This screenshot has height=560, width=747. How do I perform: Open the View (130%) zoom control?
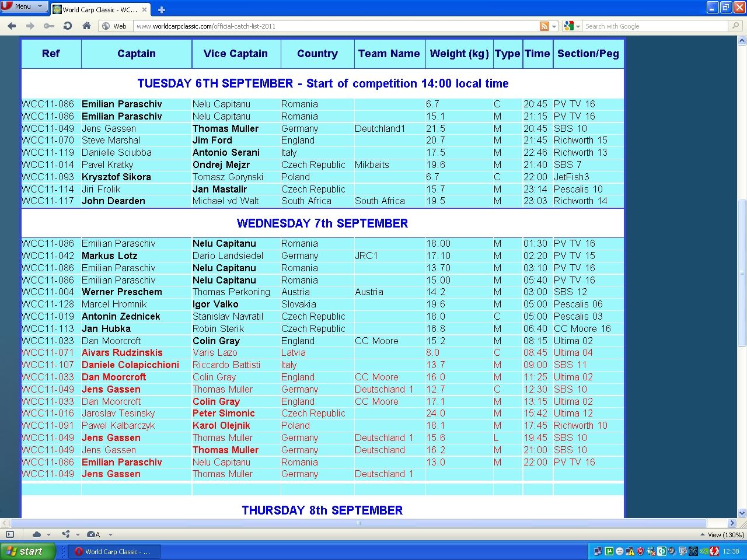pos(722,534)
